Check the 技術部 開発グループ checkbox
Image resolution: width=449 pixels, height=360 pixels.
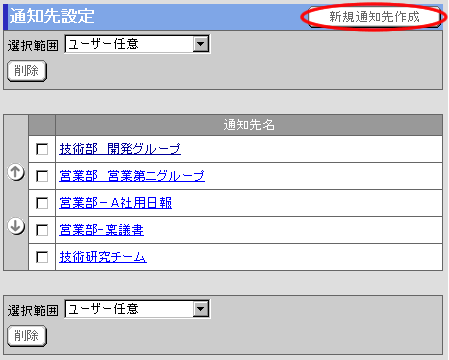(42, 149)
